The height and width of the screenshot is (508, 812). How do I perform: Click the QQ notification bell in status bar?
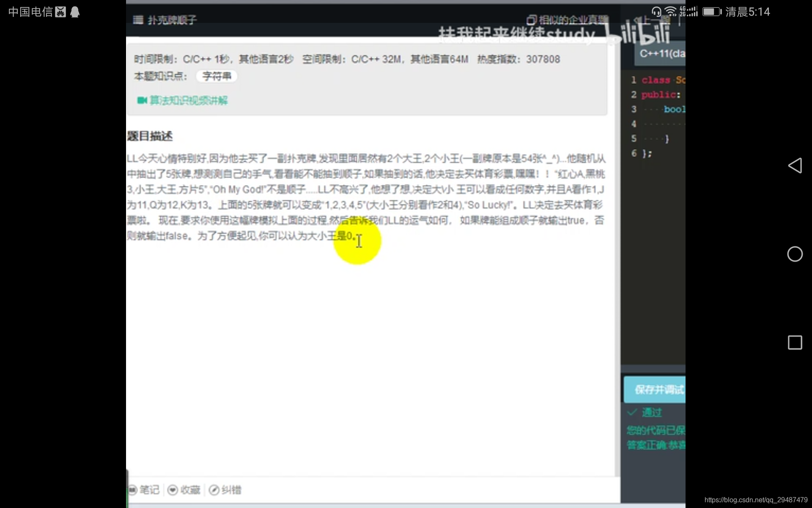click(75, 12)
